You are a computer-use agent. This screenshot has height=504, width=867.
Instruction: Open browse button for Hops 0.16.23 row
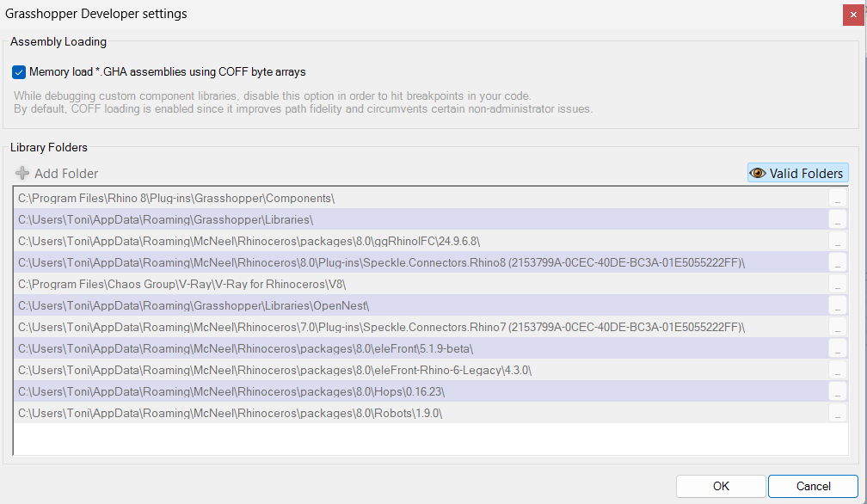pos(838,392)
